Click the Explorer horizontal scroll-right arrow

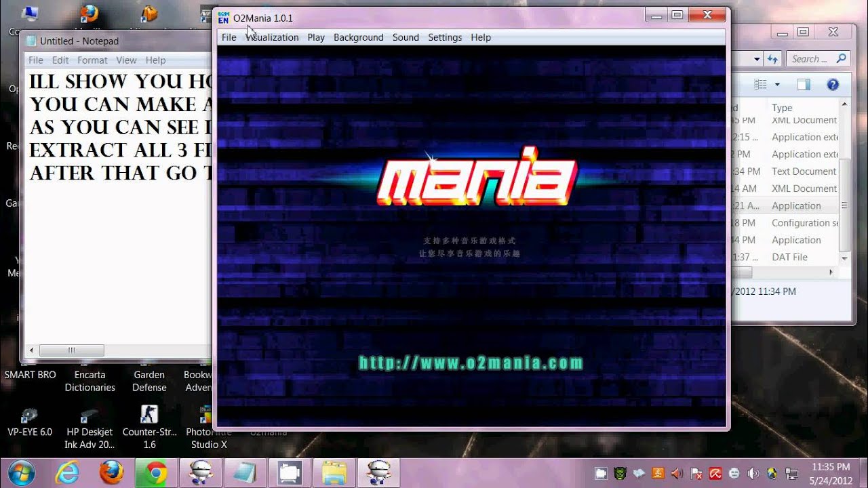831,272
